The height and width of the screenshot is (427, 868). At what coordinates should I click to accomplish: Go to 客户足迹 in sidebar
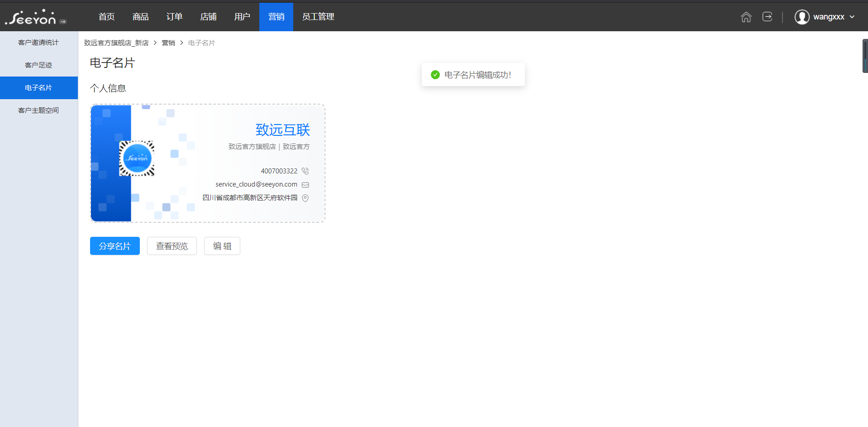pyautogui.click(x=38, y=65)
